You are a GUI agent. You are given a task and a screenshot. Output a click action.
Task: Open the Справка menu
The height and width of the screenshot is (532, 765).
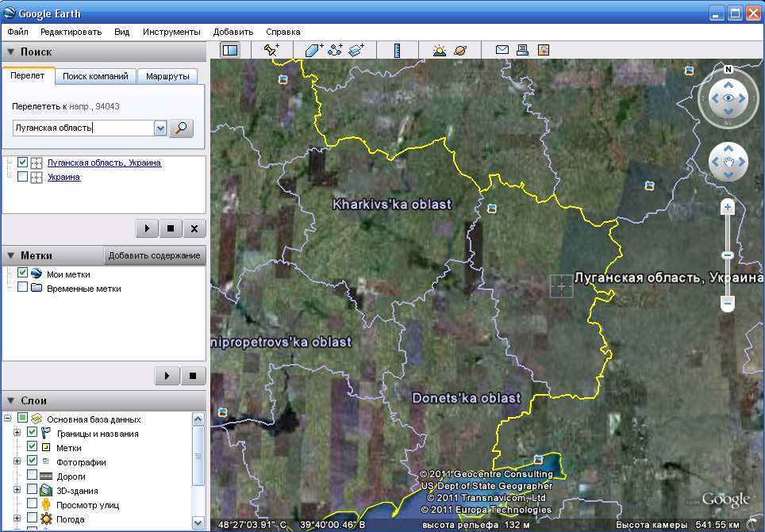click(283, 33)
